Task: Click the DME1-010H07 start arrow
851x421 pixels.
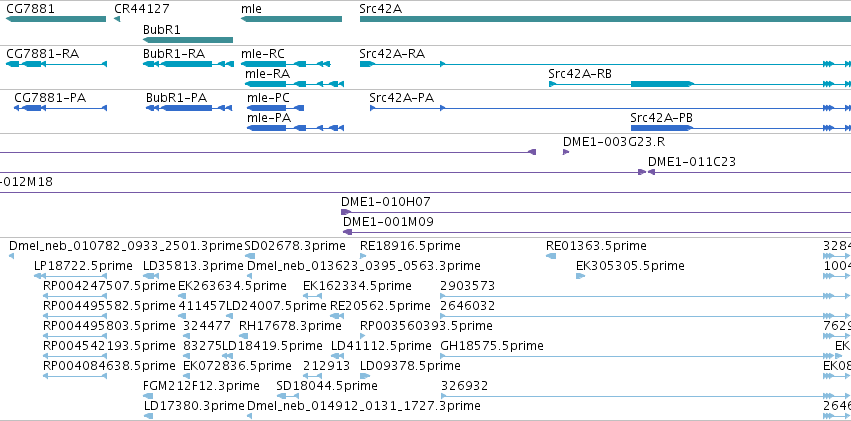Action: [346, 212]
